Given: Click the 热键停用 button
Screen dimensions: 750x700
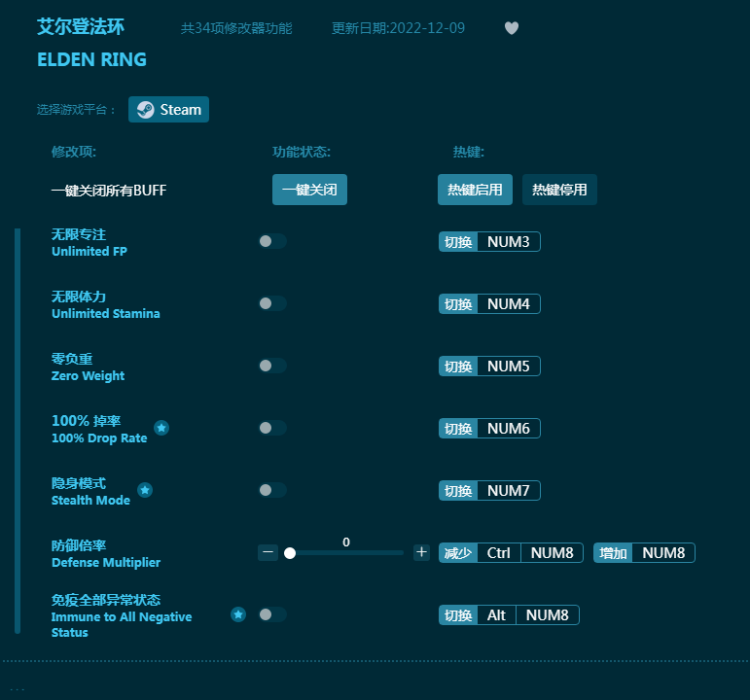Looking at the screenshot, I should coord(559,190).
